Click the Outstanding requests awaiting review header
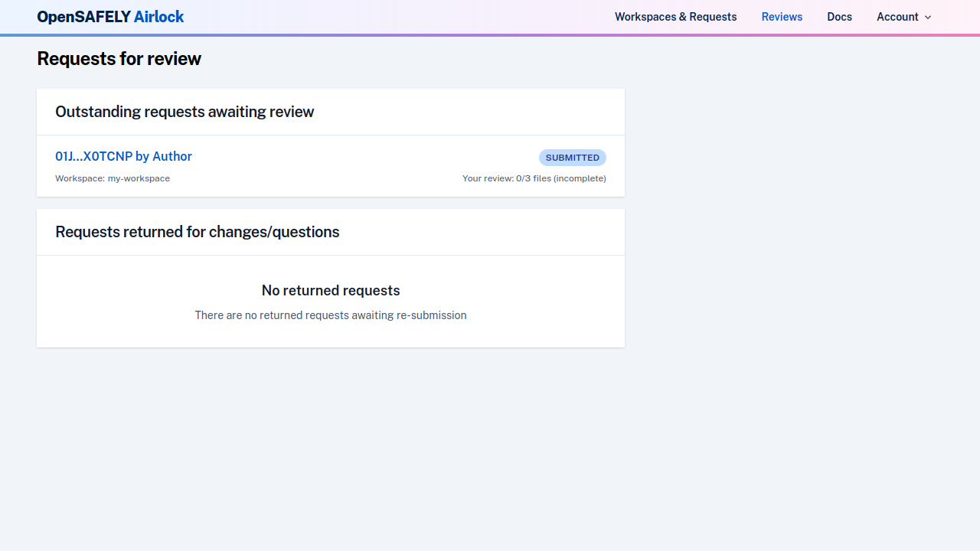Image resolution: width=980 pixels, height=551 pixels. click(184, 112)
